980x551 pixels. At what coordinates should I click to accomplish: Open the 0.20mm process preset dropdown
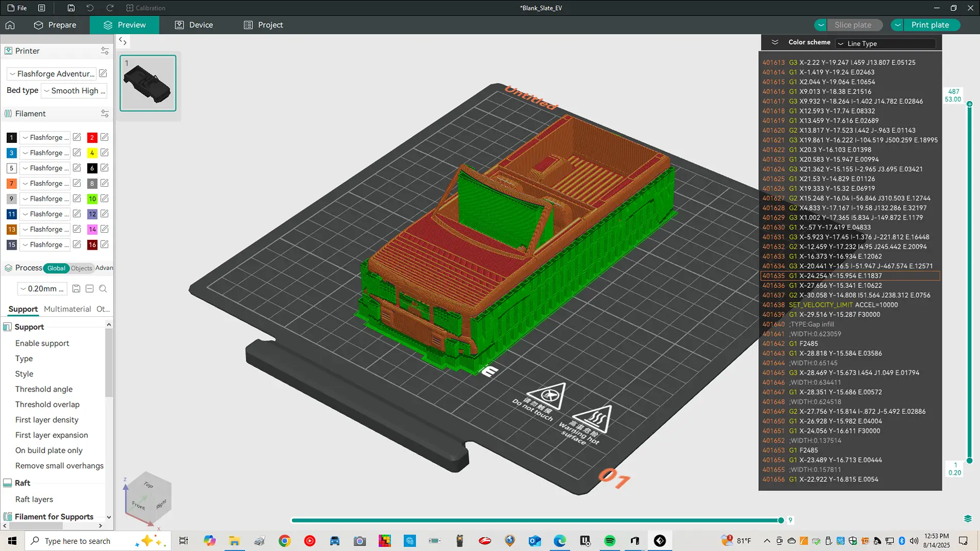[42, 289]
